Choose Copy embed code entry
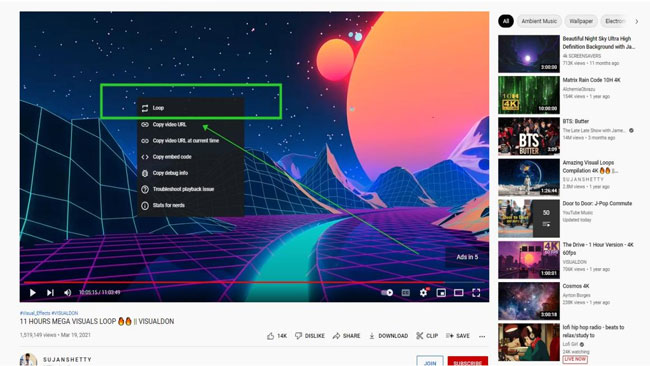This screenshot has height=366, width=650. coord(191,157)
